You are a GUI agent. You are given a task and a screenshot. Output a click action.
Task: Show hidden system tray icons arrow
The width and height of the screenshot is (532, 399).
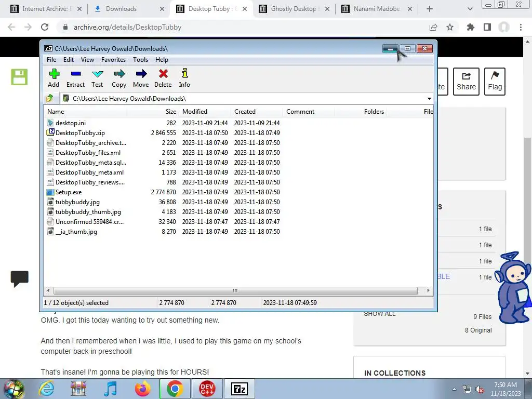point(454,389)
